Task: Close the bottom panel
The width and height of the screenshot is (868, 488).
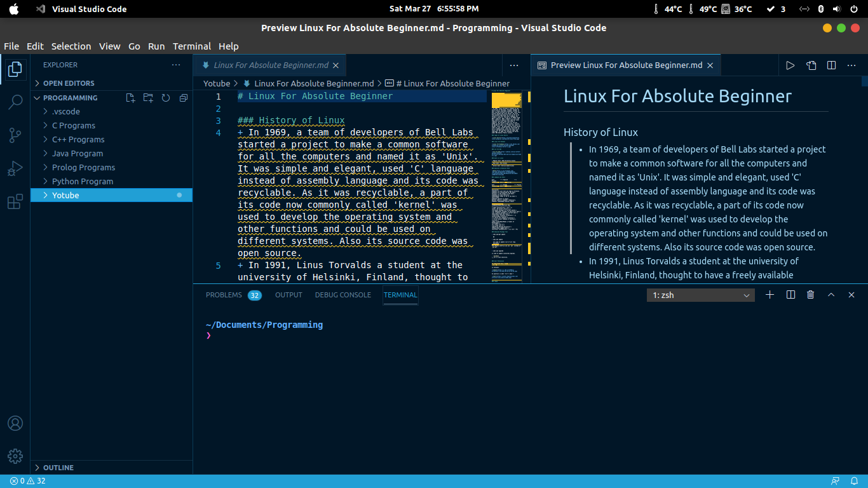Action: pos(851,295)
